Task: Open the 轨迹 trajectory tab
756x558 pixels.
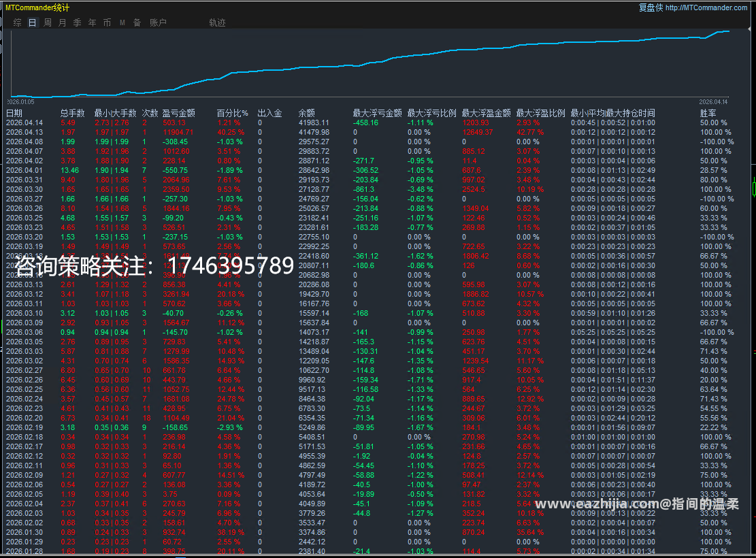Action: coord(217,22)
